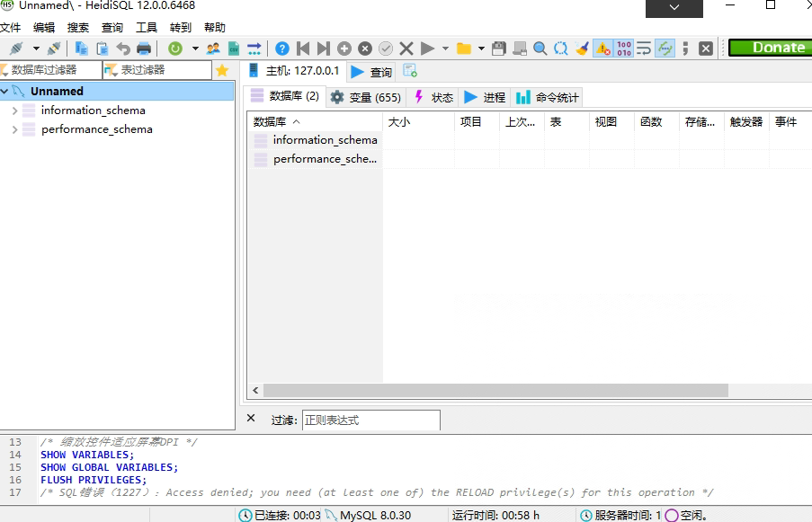Click the copy icon in toolbar
Viewport: 812px width, 522px height.
coord(81,49)
